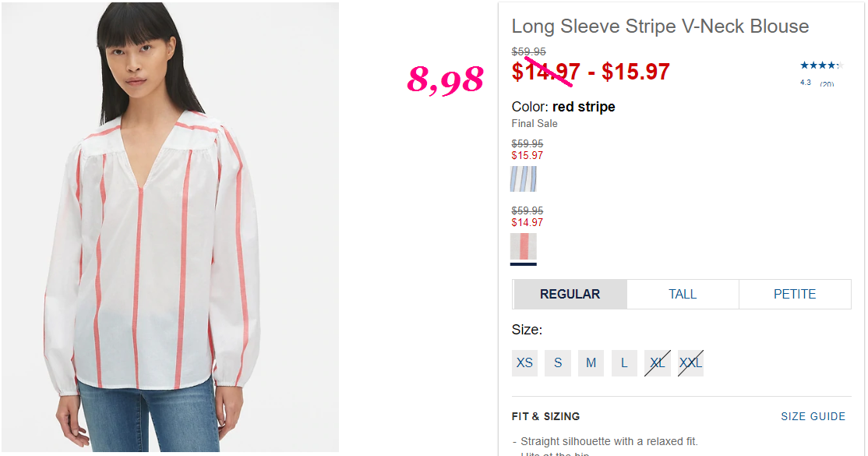This screenshot has width=868, height=456.
Task: Select the crossed-out XXL size
Action: [690, 363]
